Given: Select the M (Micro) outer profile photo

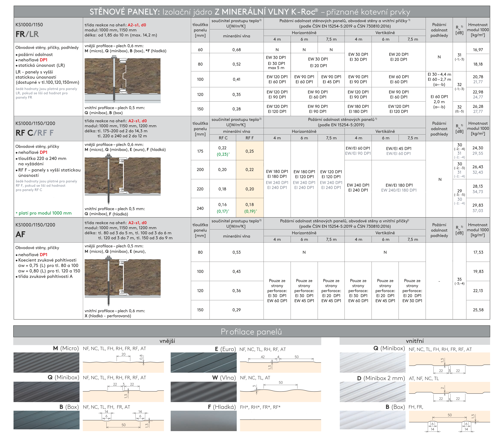Looking at the screenshot, I should pyautogui.click(x=46, y=362).
